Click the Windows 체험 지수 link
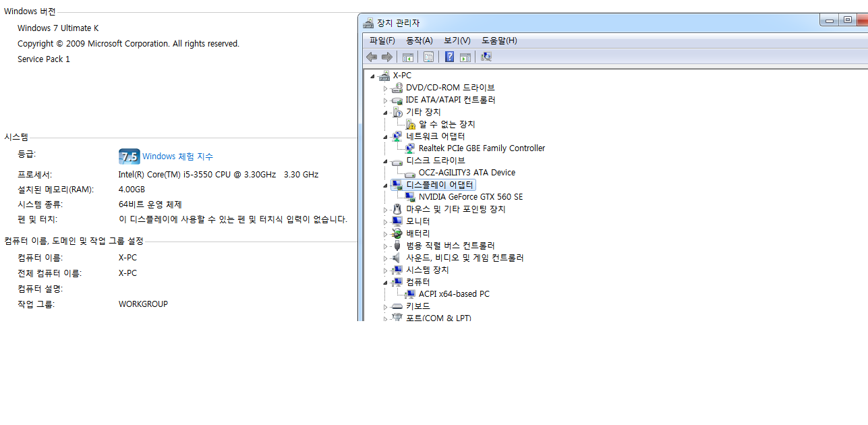 pyautogui.click(x=177, y=157)
